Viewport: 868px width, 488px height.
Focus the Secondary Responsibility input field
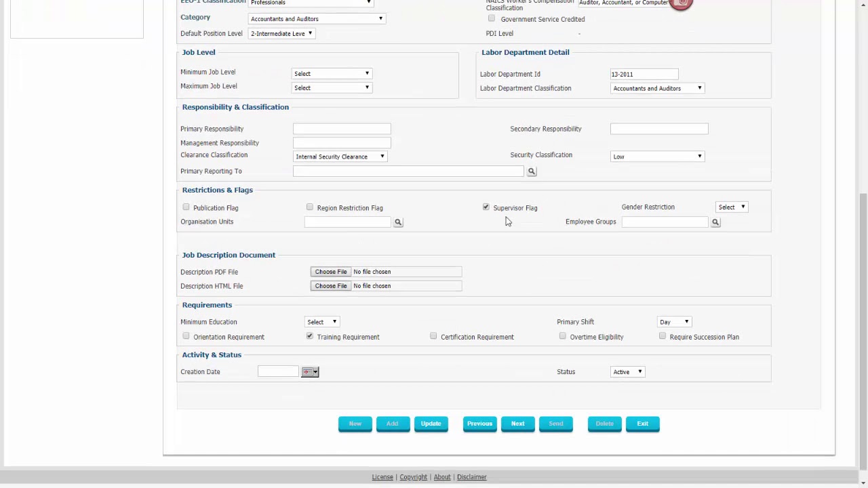[x=659, y=129]
